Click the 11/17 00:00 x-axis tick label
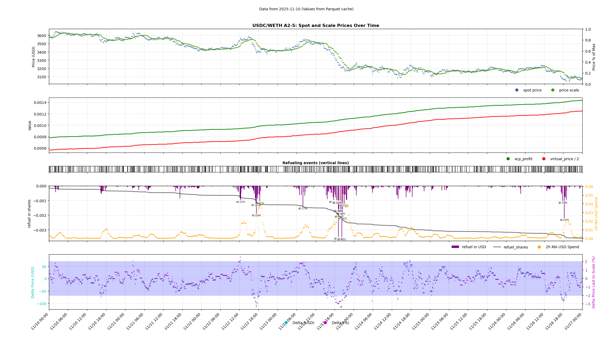 [x=573, y=321]
